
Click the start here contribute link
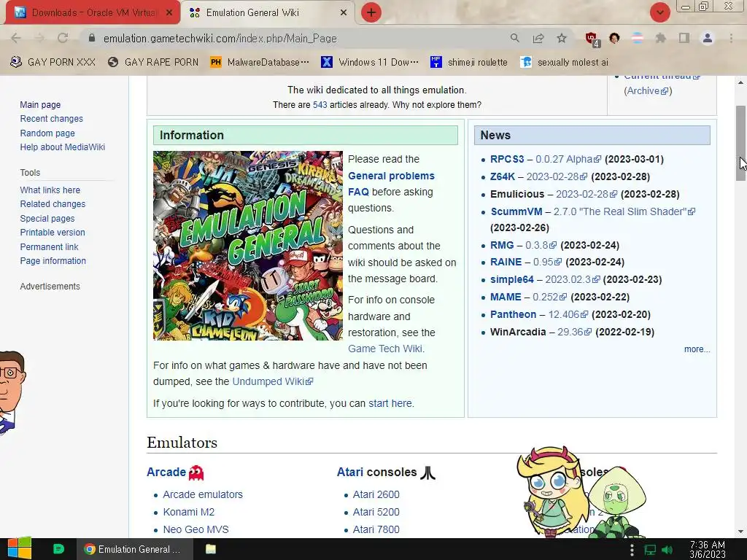pyautogui.click(x=390, y=403)
